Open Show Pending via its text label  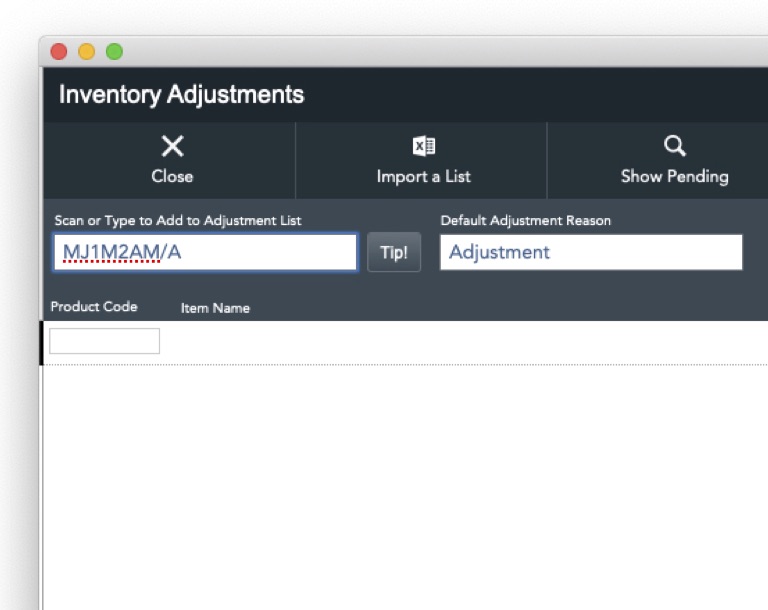674,176
